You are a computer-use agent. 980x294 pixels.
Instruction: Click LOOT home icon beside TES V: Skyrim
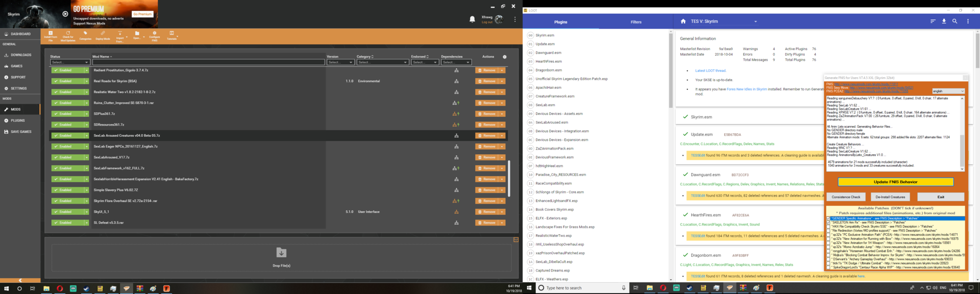point(683,21)
